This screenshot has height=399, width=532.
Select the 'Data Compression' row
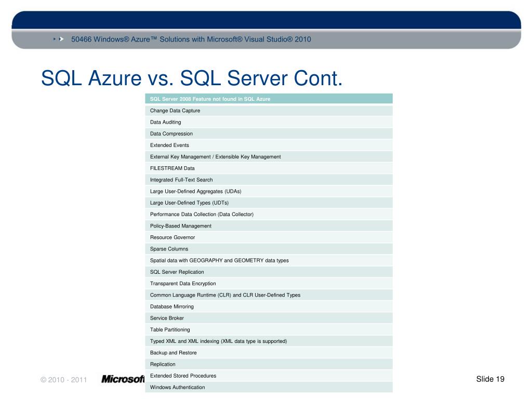point(269,134)
